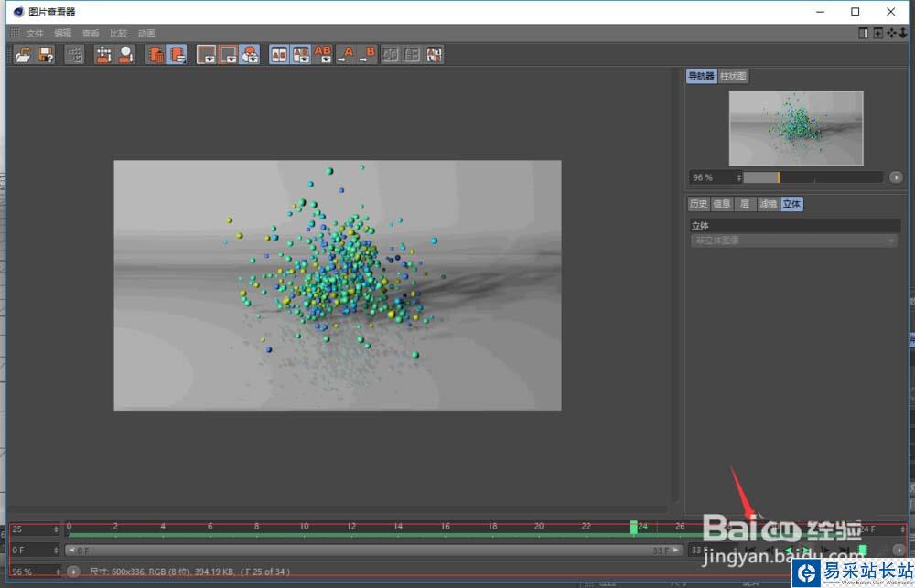Click the navigator zoom slider bar
Screen dimensions: 915x588
pyautogui.click(x=813, y=177)
